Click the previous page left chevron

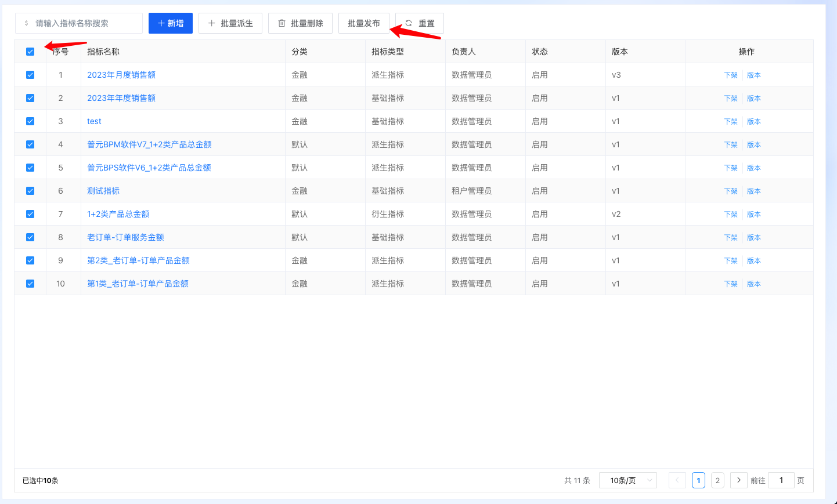(x=677, y=480)
